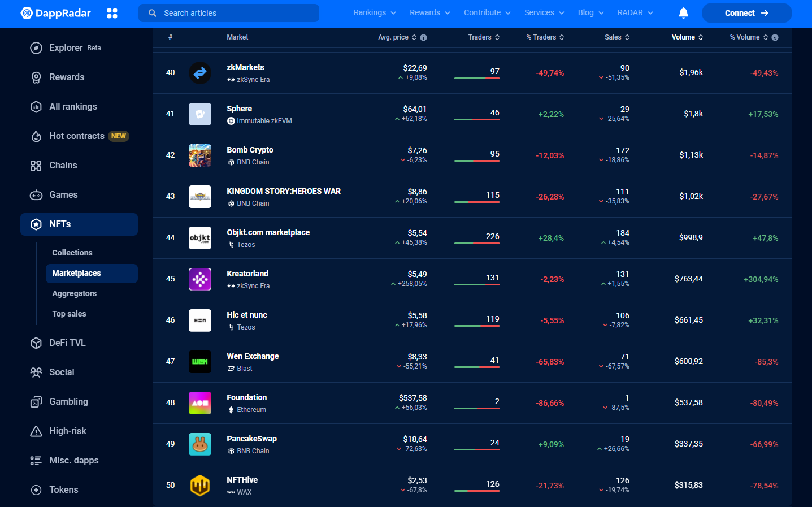
Task: Click the PancakeSwap bunny logo
Action: click(200, 444)
